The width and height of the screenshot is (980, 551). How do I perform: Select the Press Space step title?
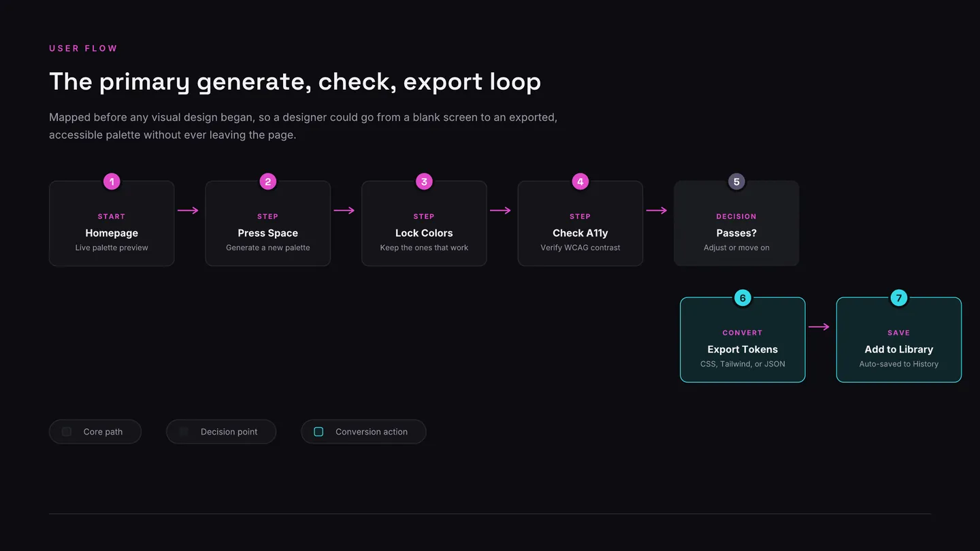pyautogui.click(x=268, y=233)
